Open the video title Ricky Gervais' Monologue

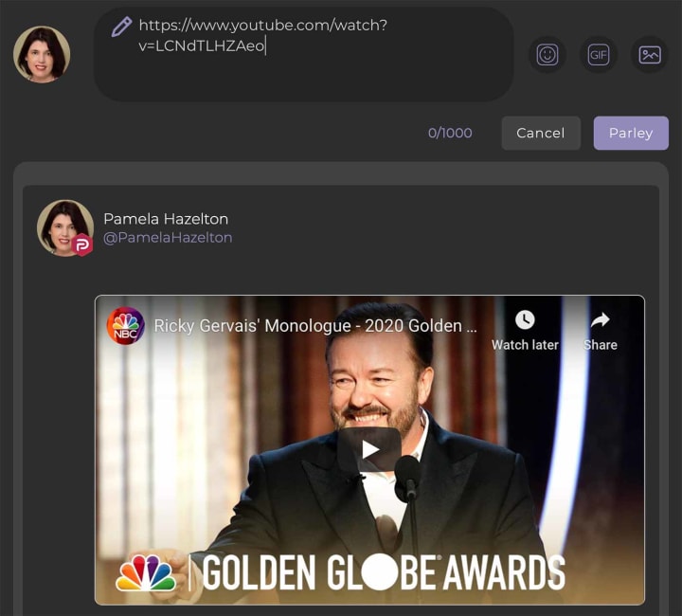tap(315, 326)
